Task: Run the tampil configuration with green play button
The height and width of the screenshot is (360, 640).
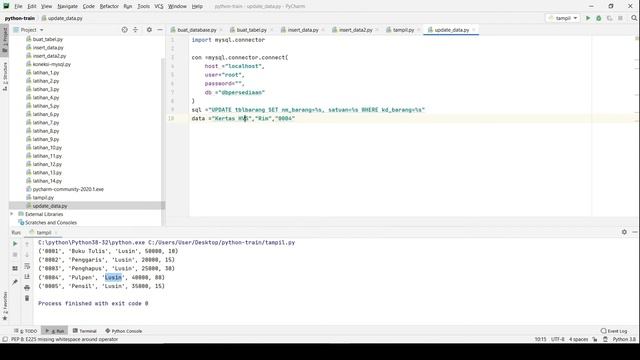Action: (588, 18)
